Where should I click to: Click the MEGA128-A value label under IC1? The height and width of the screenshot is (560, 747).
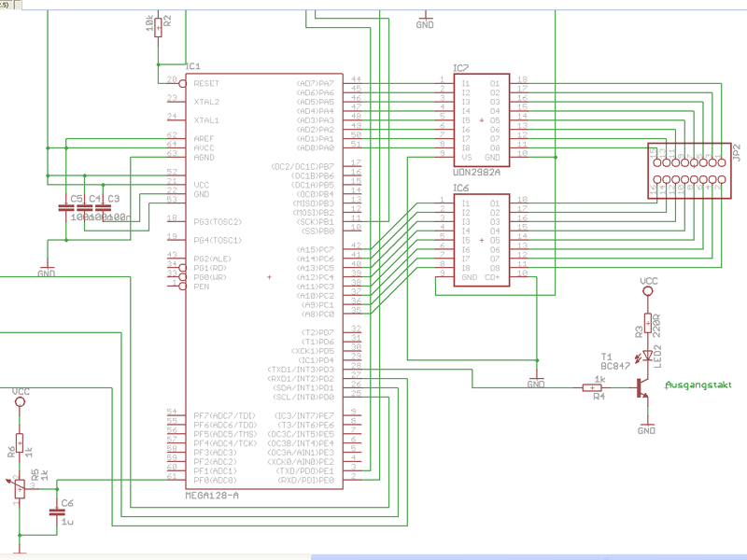[x=212, y=496]
